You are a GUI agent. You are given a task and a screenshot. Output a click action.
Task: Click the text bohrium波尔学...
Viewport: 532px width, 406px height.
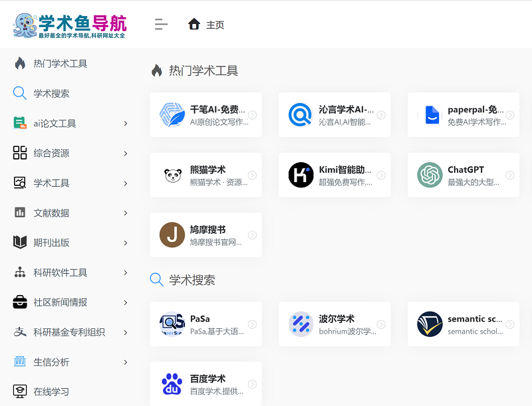click(x=347, y=331)
